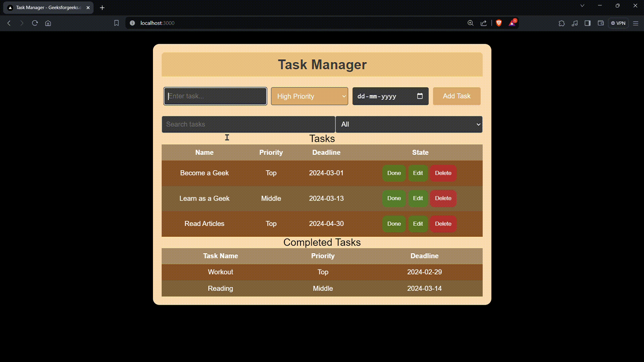The width and height of the screenshot is (644, 362).
Task: Reload the localhost page
Action: (35, 23)
